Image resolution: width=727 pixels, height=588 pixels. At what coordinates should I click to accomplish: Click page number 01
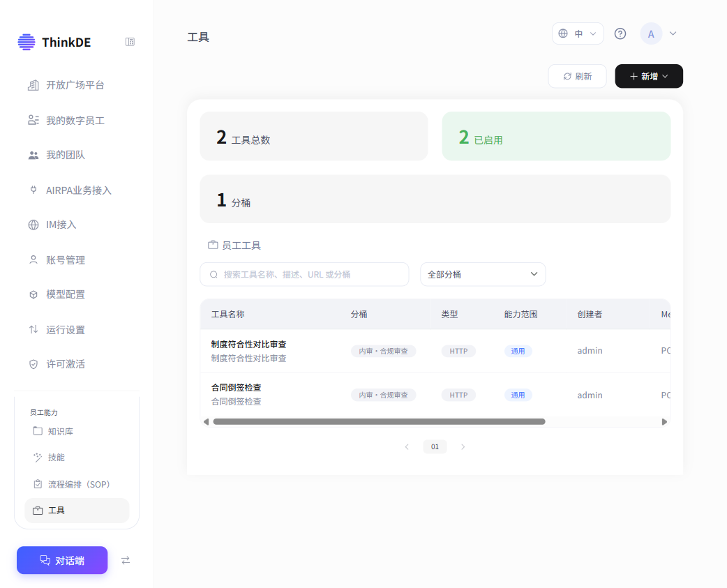click(x=435, y=446)
